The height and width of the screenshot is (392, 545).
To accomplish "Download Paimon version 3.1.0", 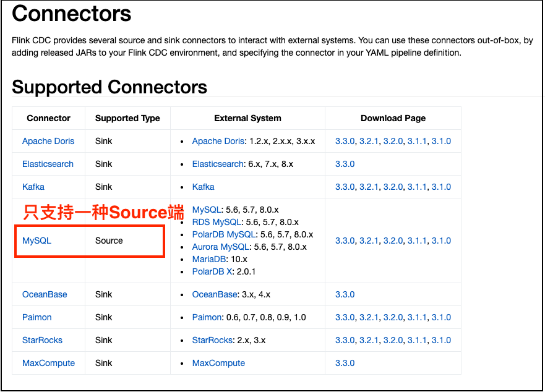I will click(x=441, y=317).
